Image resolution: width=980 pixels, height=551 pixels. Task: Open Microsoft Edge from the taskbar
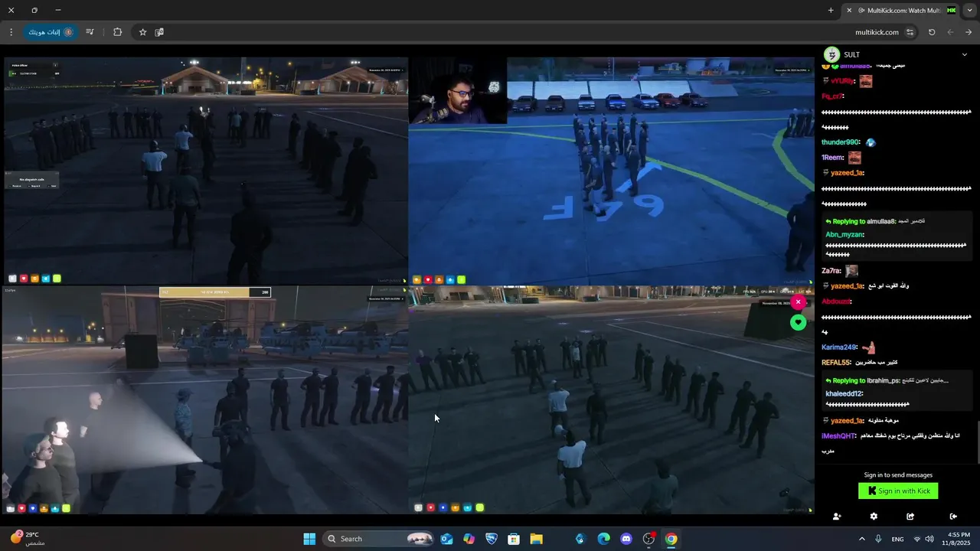coord(603,539)
